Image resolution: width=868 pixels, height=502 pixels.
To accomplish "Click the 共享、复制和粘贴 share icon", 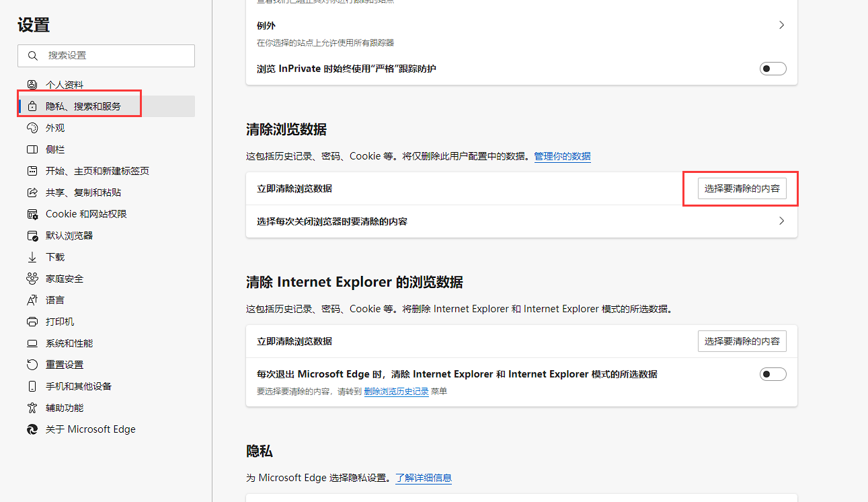I will 32,192.
